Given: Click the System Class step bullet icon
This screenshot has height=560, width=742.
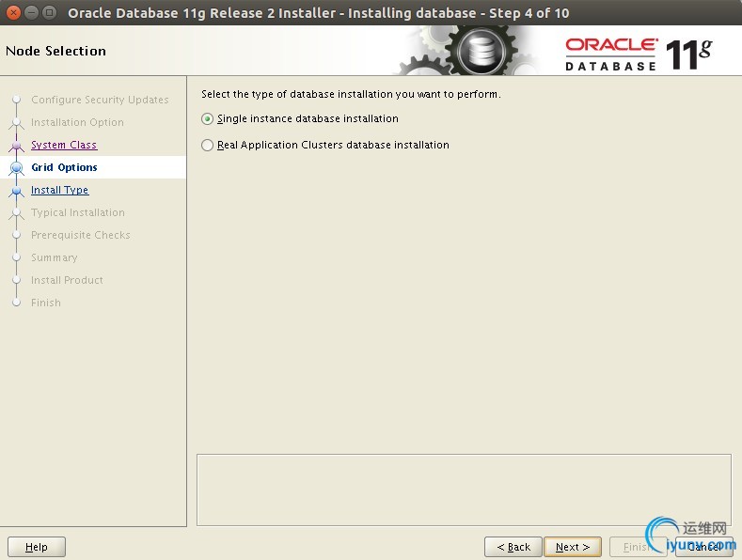Looking at the screenshot, I should tap(17, 145).
